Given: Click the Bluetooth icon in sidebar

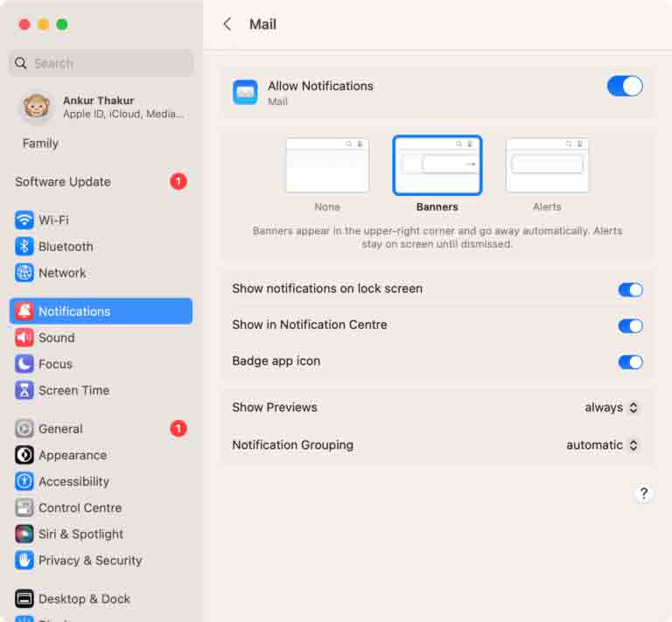Looking at the screenshot, I should coord(24,247).
